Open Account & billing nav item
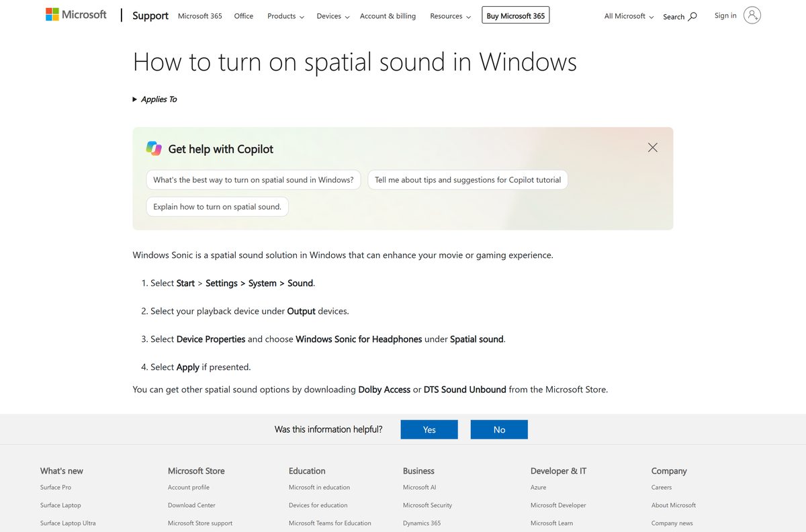This screenshot has width=806, height=532. point(388,16)
